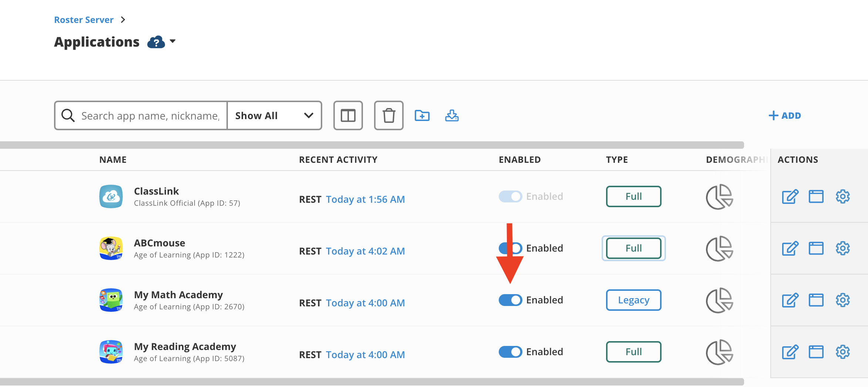Open ABCmouse demographics pie chart icon
Image resolution: width=868 pixels, height=387 pixels.
coord(719,249)
